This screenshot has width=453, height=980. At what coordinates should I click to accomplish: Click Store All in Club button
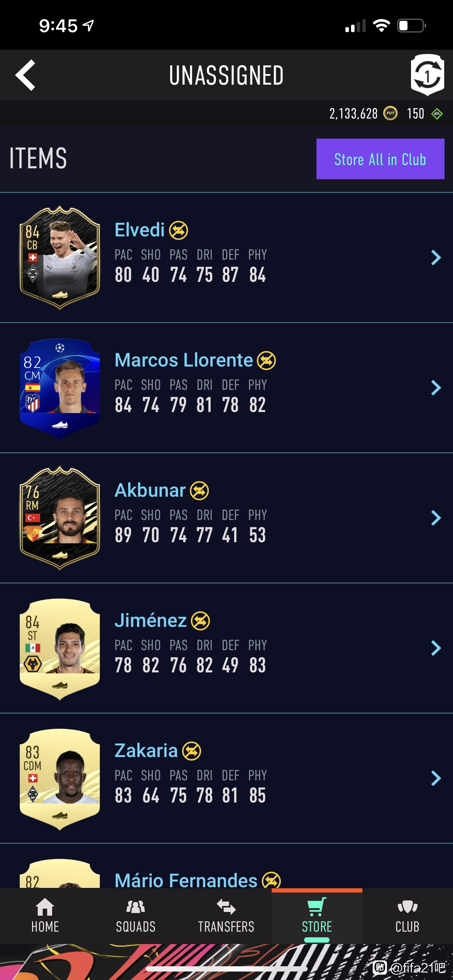tap(380, 159)
